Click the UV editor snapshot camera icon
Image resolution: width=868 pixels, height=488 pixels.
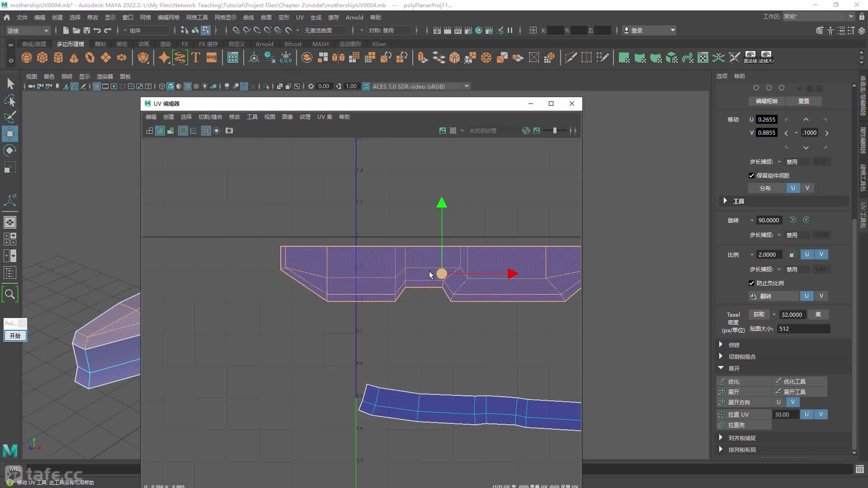coord(229,131)
